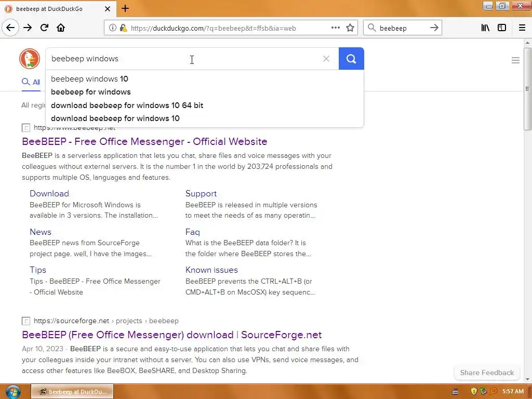The image size is (532, 399).
Task: Open the Faq sitelink
Action: pos(192,232)
